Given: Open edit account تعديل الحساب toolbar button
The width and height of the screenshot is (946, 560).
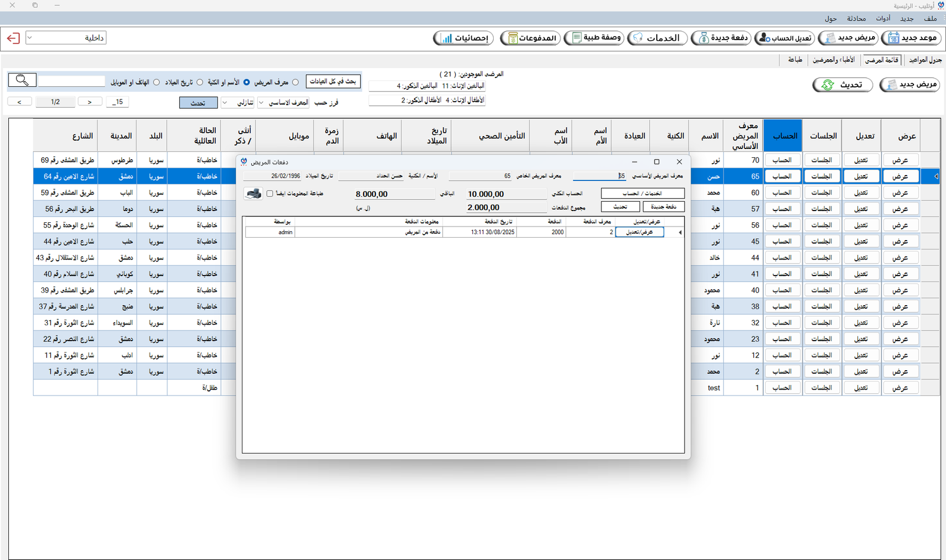Looking at the screenshot, I should pos(785,38).
